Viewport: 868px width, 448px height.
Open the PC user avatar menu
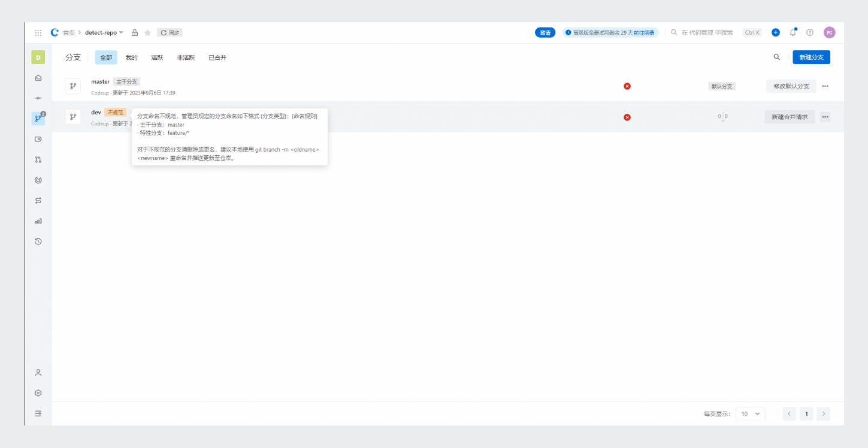[829, 32]
